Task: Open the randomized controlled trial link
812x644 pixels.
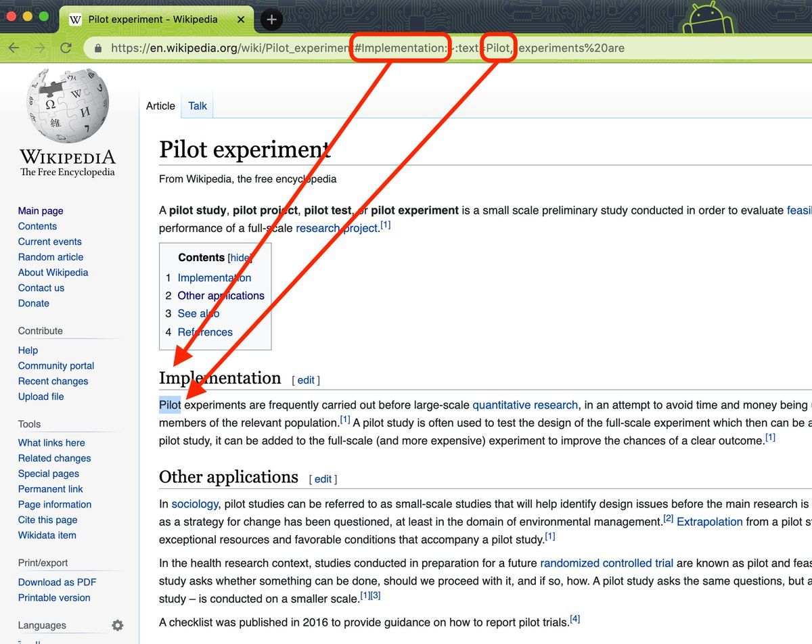Action: coord(606,563)
